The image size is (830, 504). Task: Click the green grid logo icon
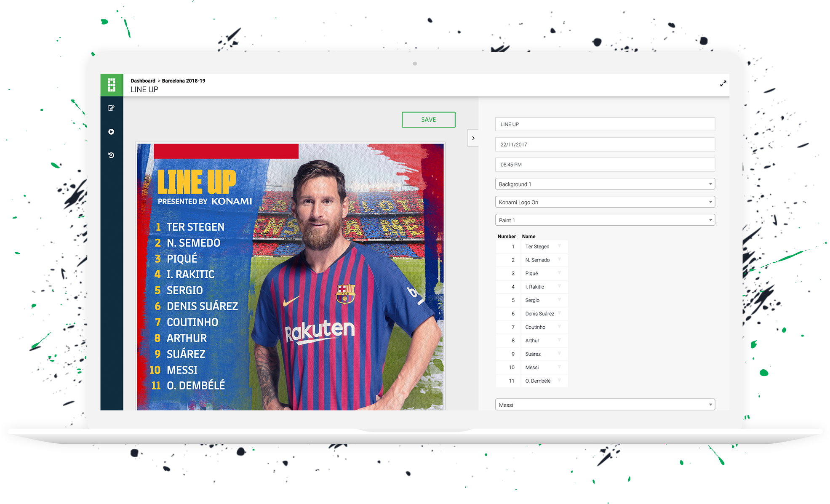(112, 85)
